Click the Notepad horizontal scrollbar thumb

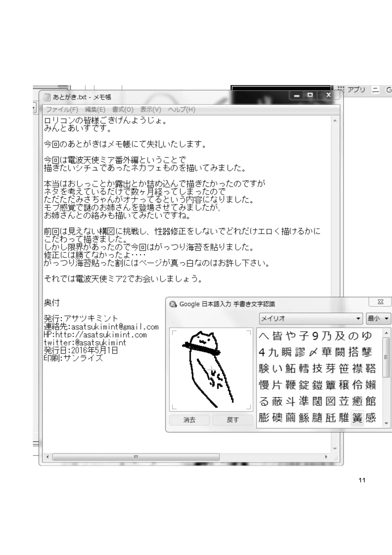[136, 457]
